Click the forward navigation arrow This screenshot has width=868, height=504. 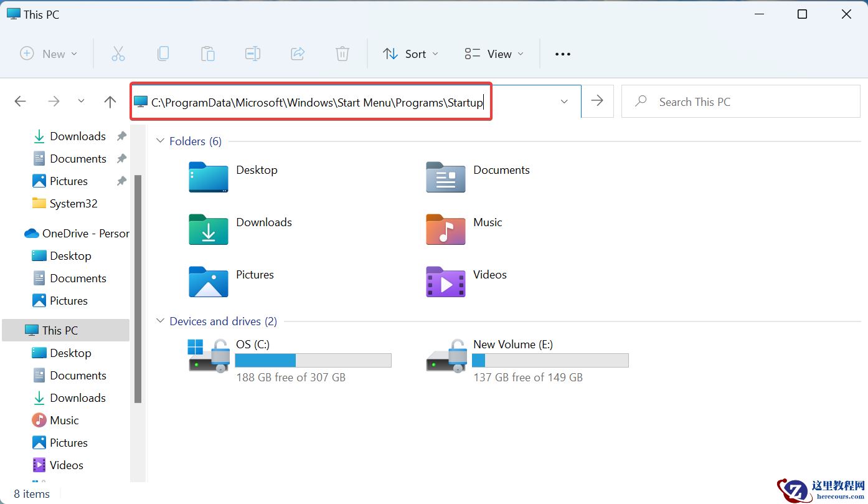54,101
